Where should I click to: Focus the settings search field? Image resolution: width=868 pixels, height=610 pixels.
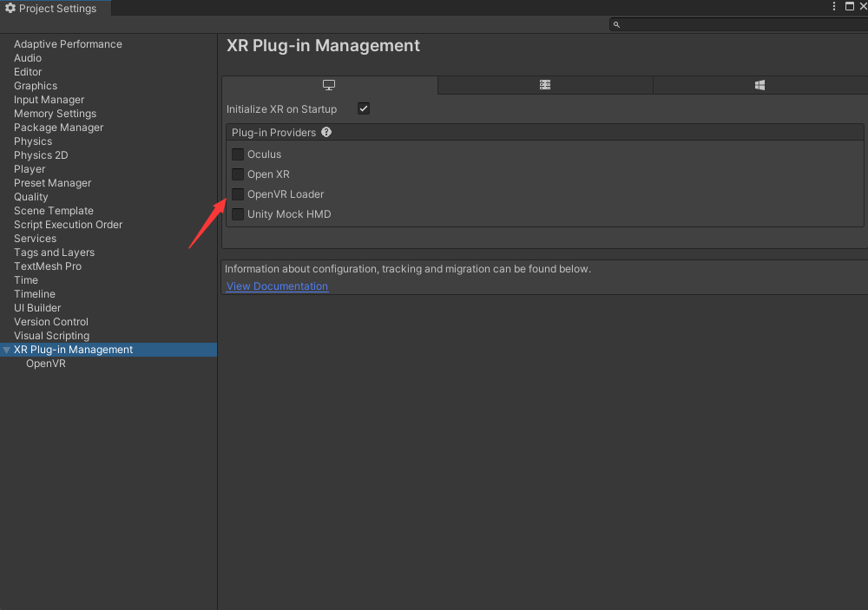click(x=739, y=24)
